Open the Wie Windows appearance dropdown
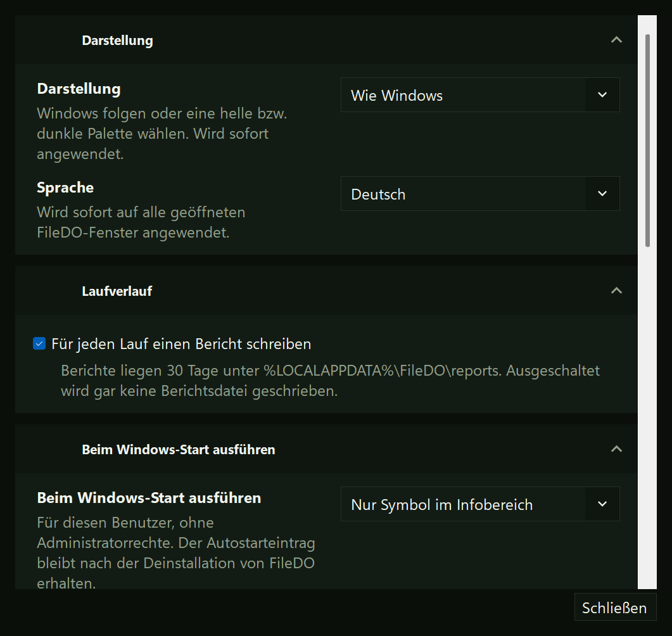672x636 pixels. 480,95
